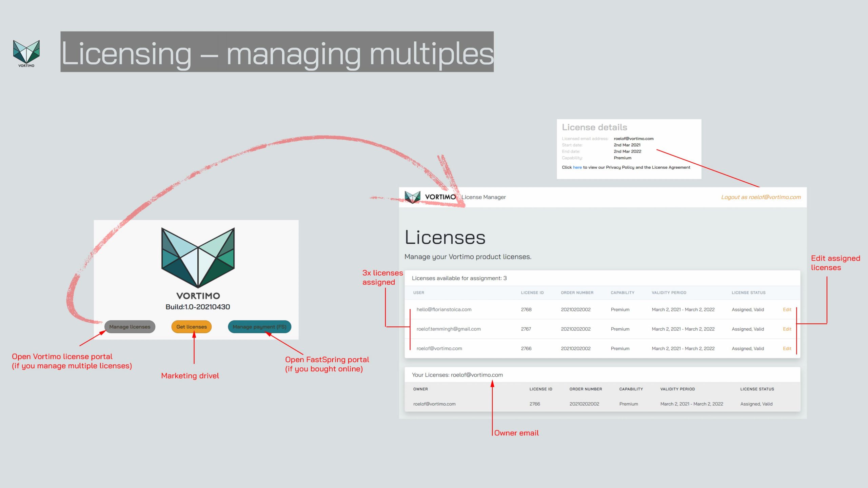
Task: Click license ID 2766 in assignment table
Action: tap(526, 349)
